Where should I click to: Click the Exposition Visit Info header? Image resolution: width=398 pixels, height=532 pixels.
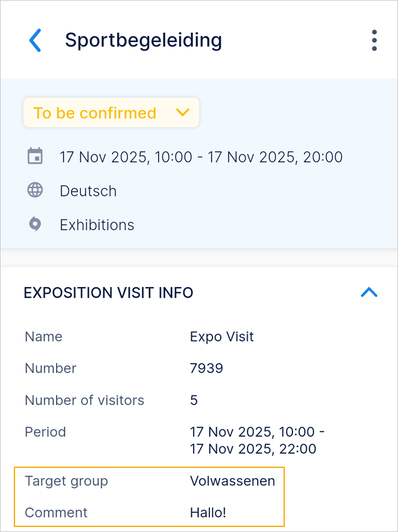pos(108,292)
